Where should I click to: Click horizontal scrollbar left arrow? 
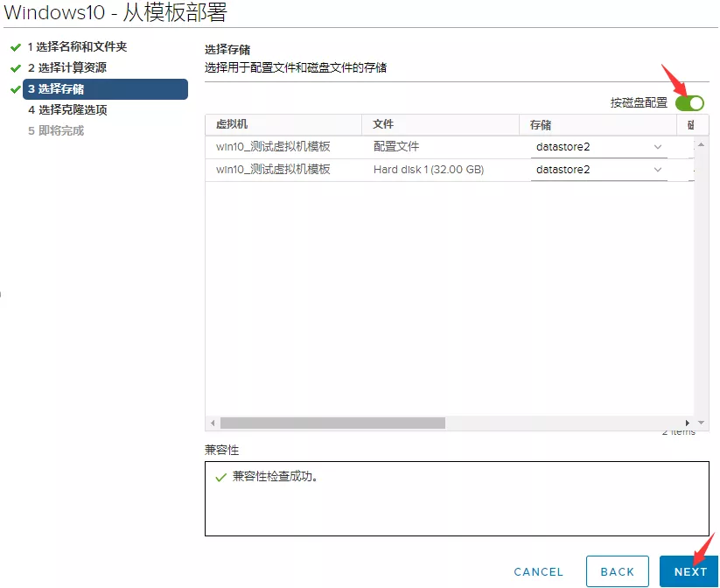point(213,423)
